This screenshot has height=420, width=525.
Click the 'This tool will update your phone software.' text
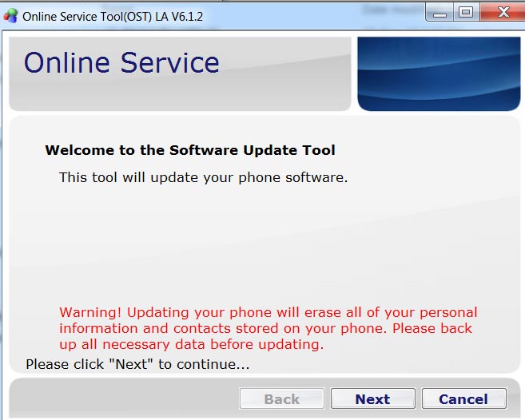pos(203,177)
